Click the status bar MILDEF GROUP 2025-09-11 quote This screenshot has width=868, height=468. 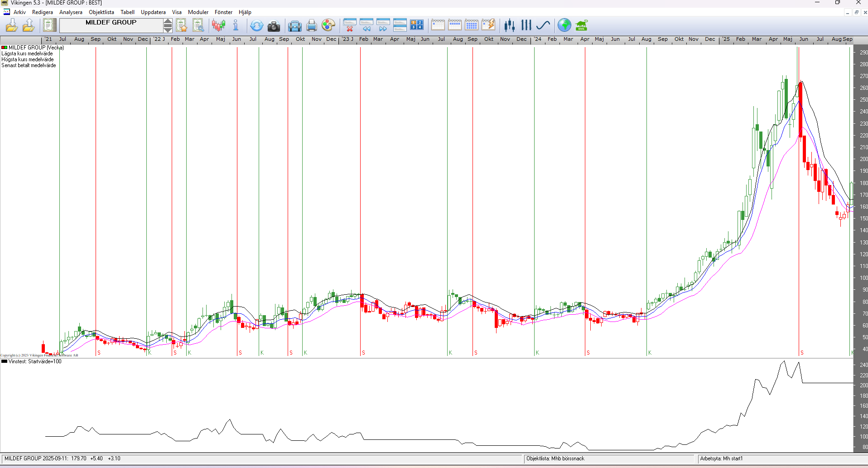(63, 458)
